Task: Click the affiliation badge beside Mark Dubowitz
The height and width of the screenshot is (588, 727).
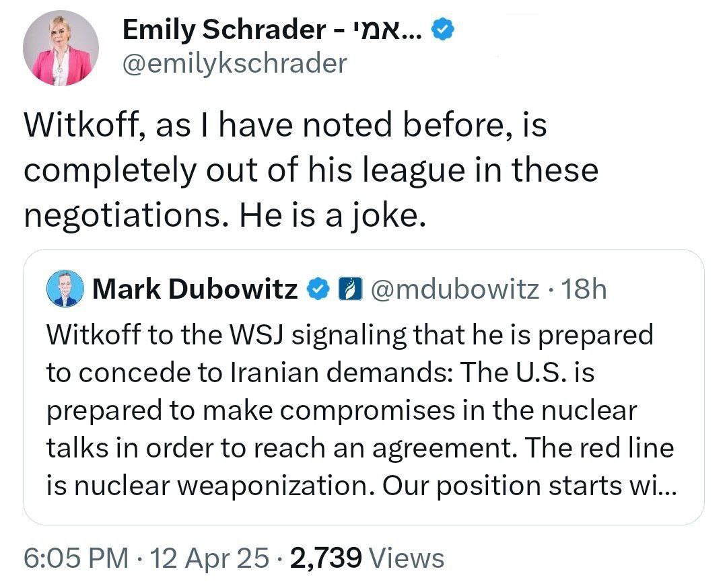Action: 350,289
